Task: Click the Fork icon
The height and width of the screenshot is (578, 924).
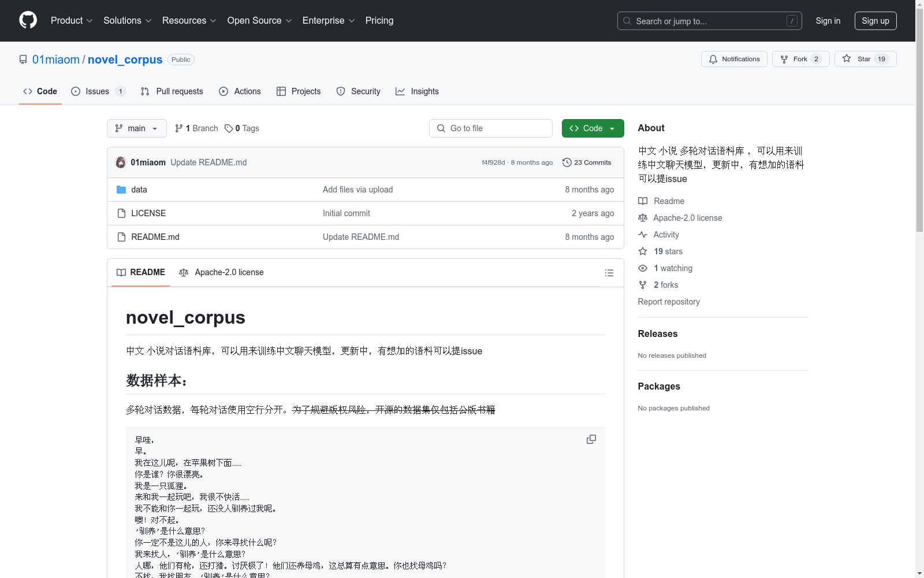Action: (x=784, y=59)
